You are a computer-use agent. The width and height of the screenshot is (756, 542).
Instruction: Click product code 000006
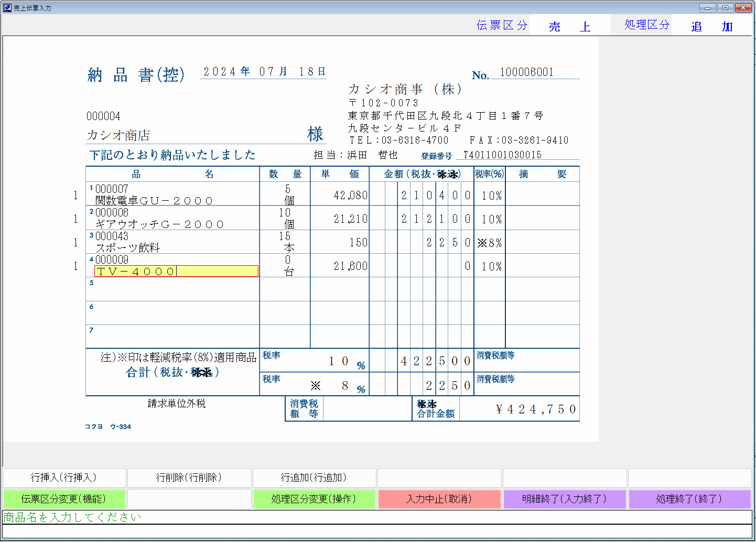[112, 212]
